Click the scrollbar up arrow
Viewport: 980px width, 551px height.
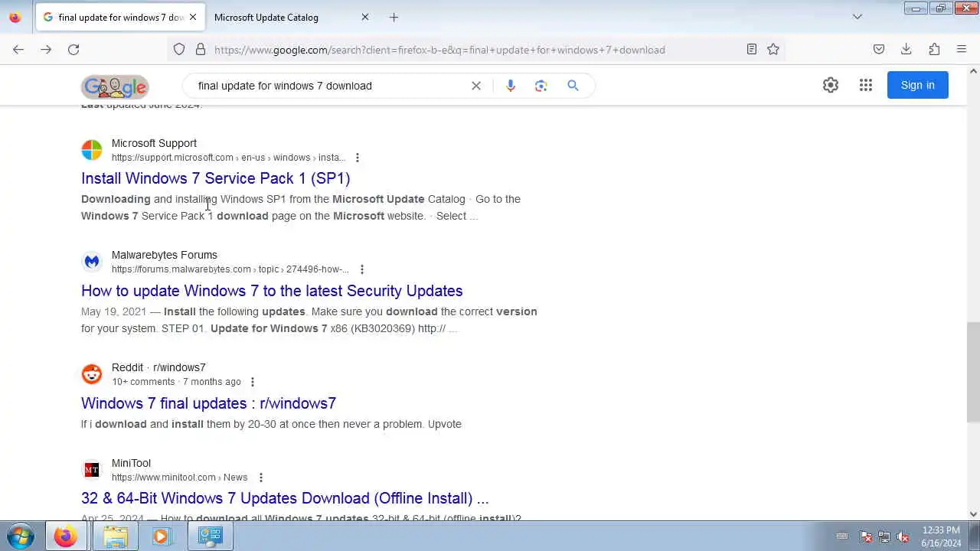tap(973, 71)
